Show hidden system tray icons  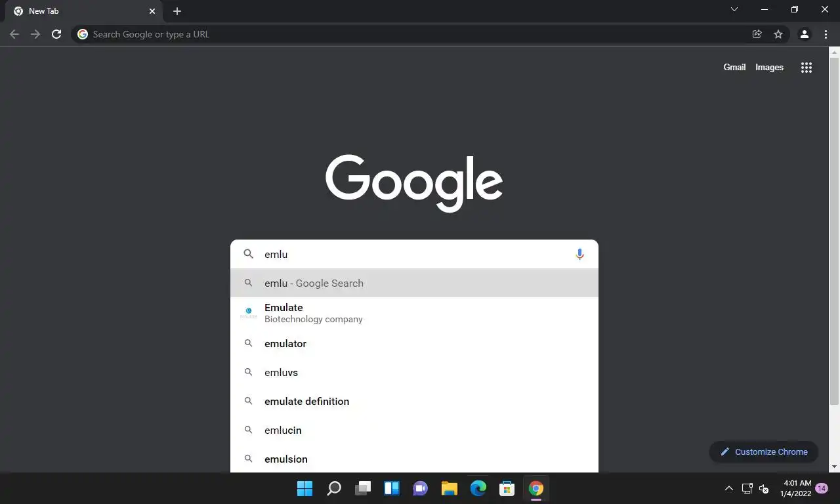pyautogui.click(x=728, y=488)
